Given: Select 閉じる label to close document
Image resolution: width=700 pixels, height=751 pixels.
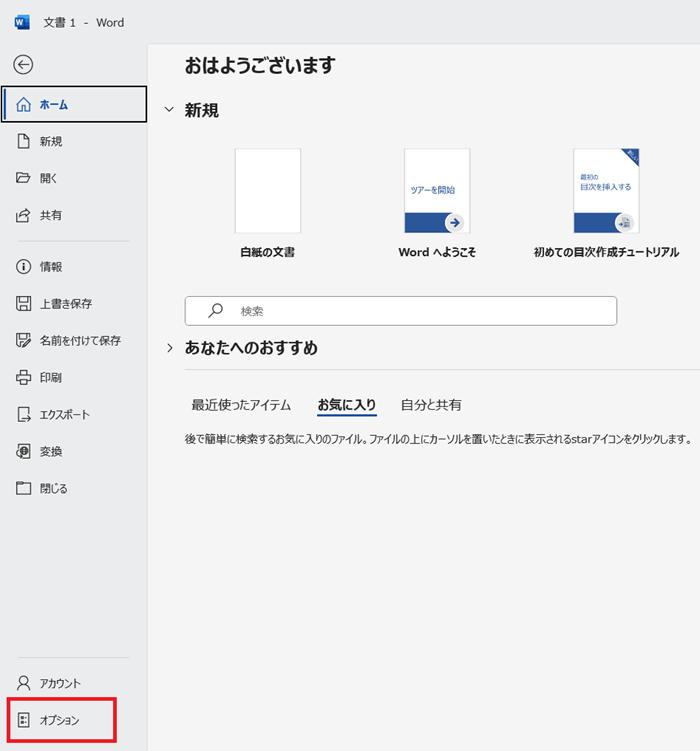Looking at the screenshot, I should click(x=54, y=488).
